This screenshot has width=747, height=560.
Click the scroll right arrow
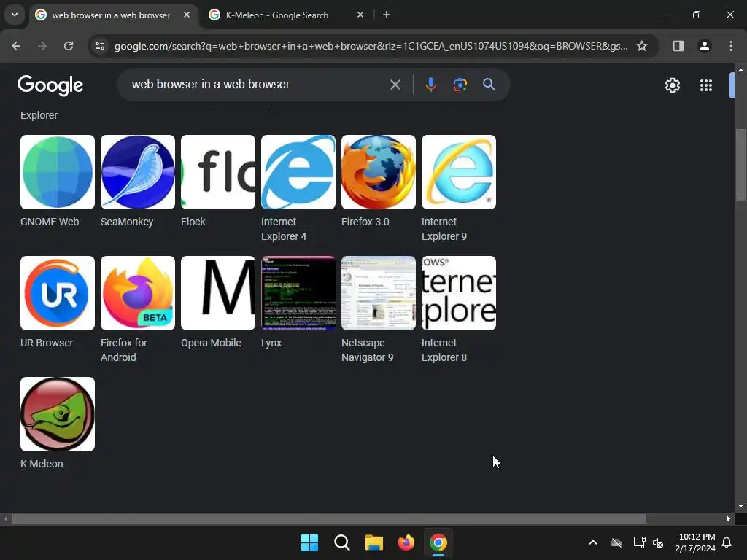tap(729, 518)
